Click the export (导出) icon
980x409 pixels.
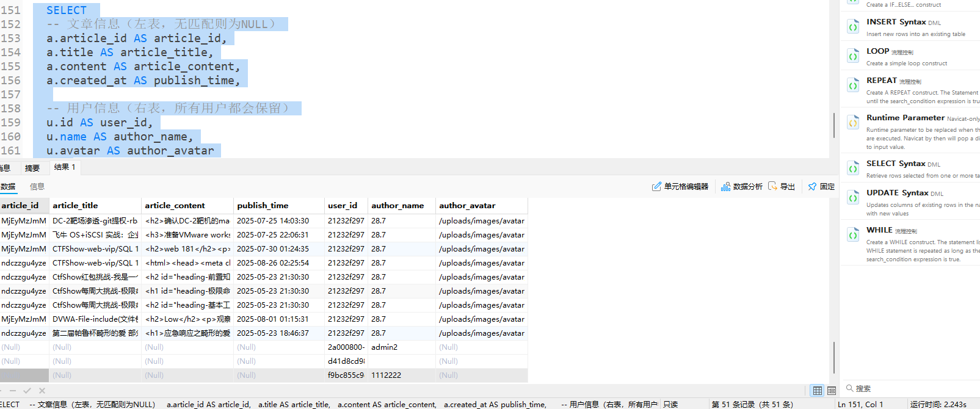(781, 187)
